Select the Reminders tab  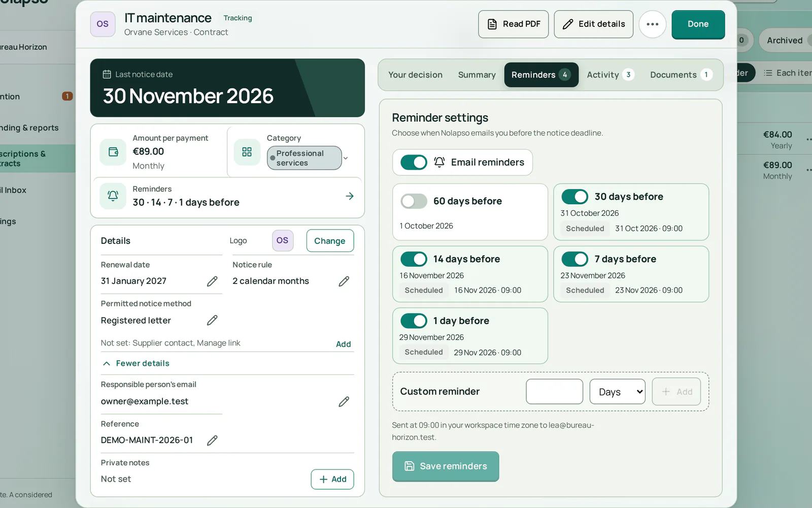pos(541,75)
